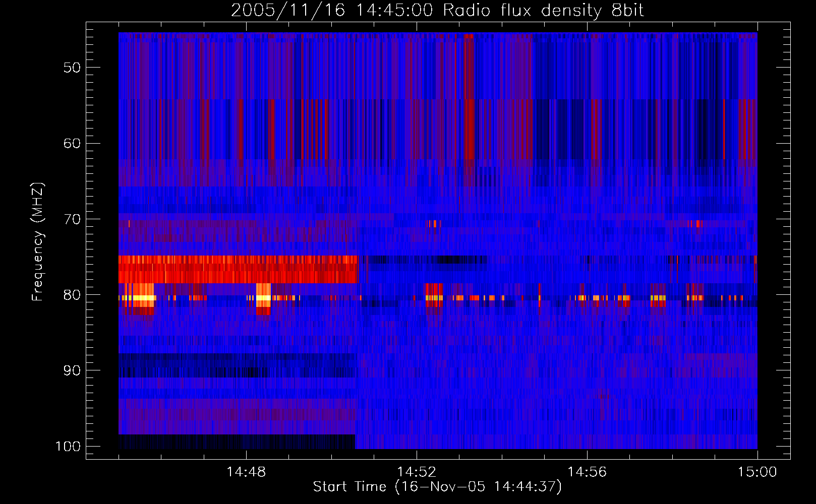Click the 60 frequency tick label
The height and width of the screenshot is (504, 816).
coord(72,143)
